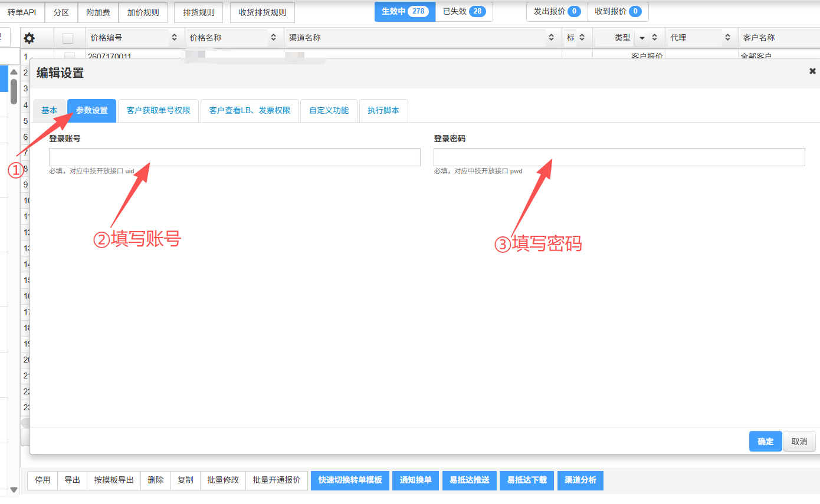
Task: Click the left panel scrollbar down arrow
Action: (x=14, y=490)
